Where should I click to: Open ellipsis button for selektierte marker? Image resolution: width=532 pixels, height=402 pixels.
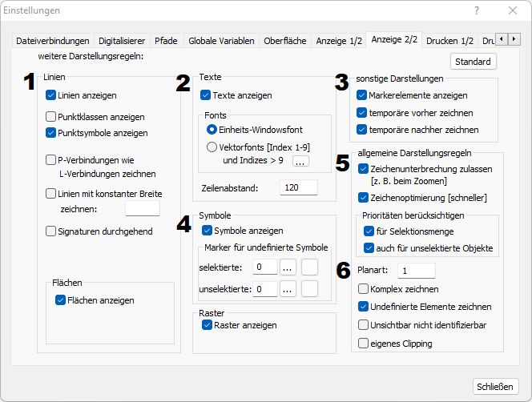coord(288,267)
